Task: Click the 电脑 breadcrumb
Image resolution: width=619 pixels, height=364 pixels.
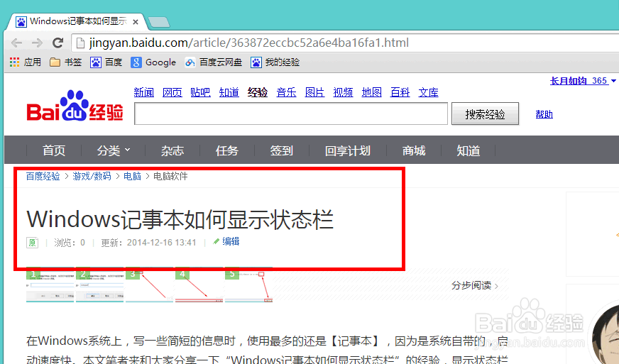Action: 132,176
